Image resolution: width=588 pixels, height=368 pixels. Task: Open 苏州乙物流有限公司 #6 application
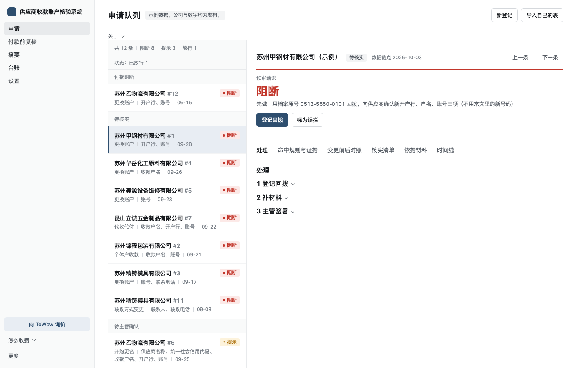pyautogui.click(x=177, y=350)
